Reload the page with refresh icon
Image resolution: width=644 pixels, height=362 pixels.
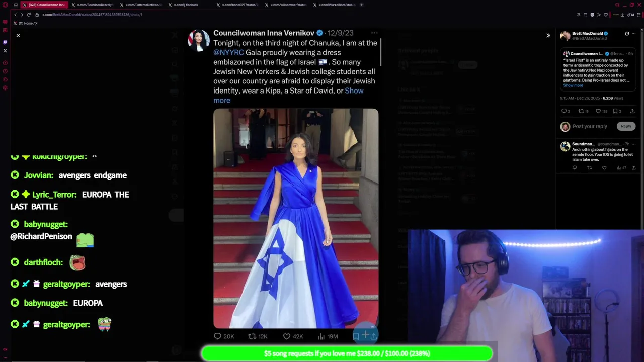pos(29,15)
